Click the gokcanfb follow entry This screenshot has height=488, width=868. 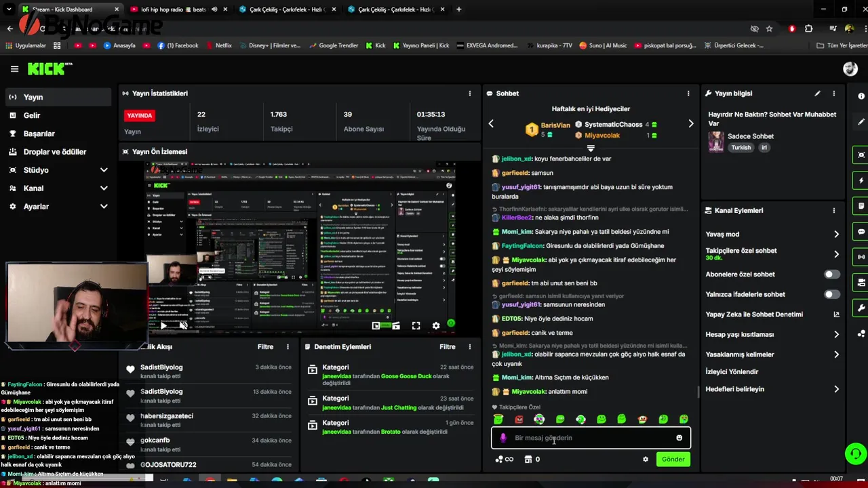pos(209,444)
